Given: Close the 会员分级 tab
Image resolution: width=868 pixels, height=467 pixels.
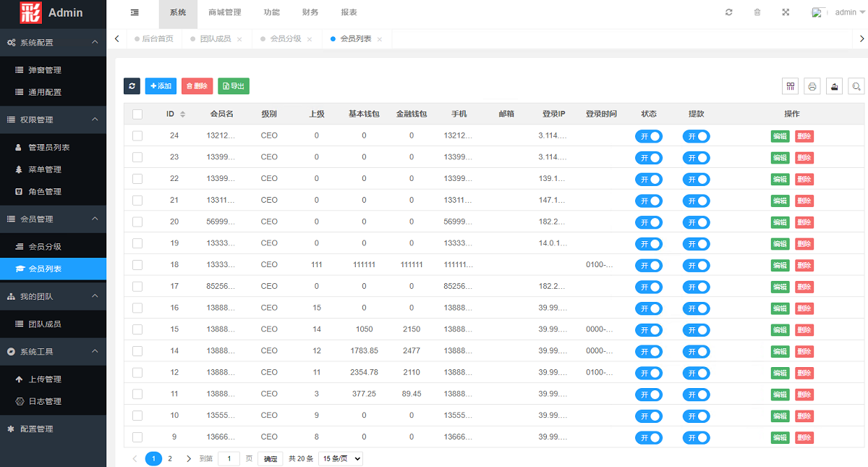Looking at the screenshot, I should (310, 39).
